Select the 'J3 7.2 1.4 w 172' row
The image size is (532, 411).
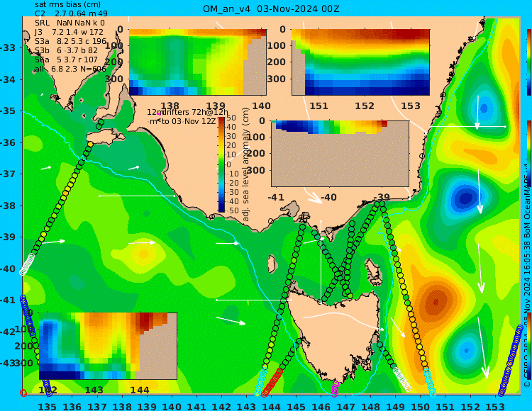click(69, 32)
